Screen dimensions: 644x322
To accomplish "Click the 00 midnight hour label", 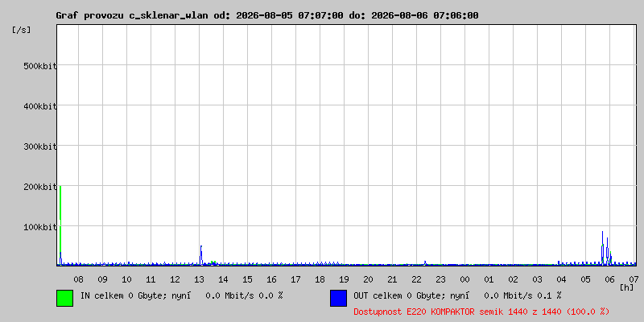I will pyautogui.click(x=465, y=279).
